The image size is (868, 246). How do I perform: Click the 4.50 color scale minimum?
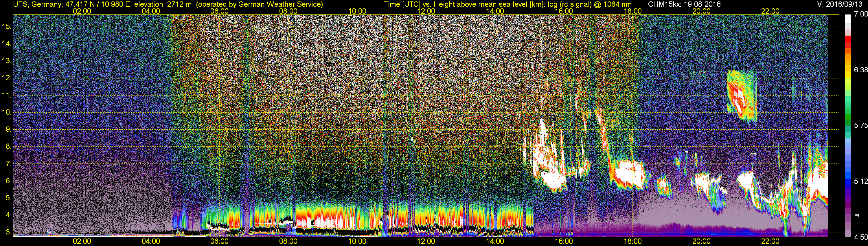point(861,237)
